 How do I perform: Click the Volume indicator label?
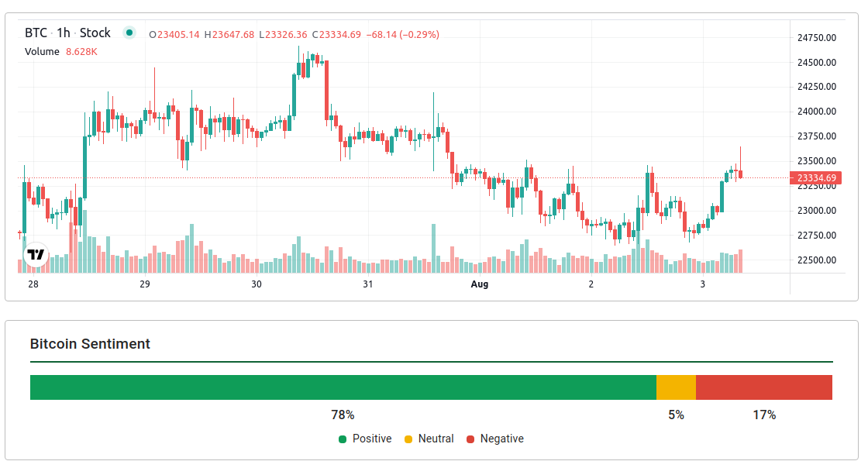coord(42,51)
